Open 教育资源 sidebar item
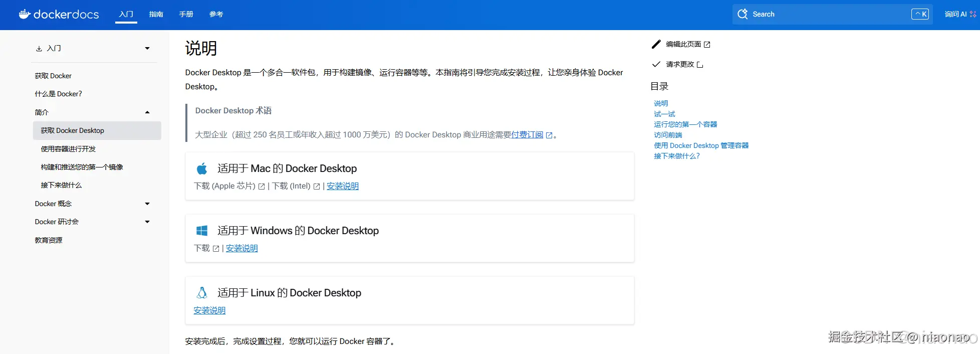Image resolution: width=980 pixels, height=354 pixels. pyautogui.click(x=49, y=240)
